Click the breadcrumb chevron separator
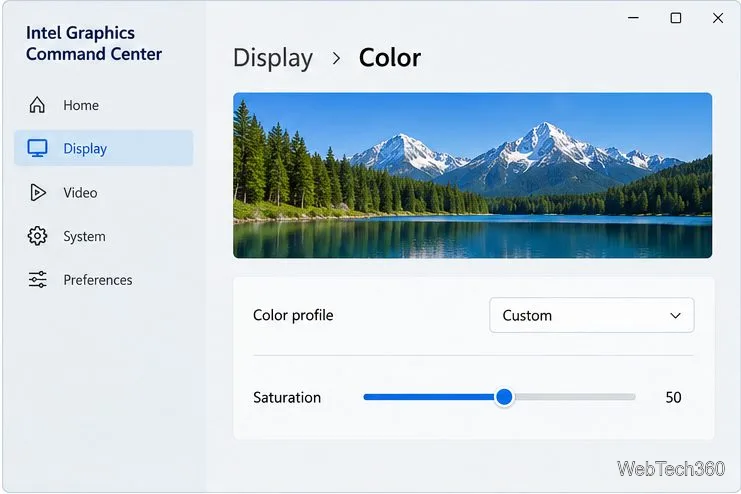This screenshot has height=494, width=741. coord(336,59)
